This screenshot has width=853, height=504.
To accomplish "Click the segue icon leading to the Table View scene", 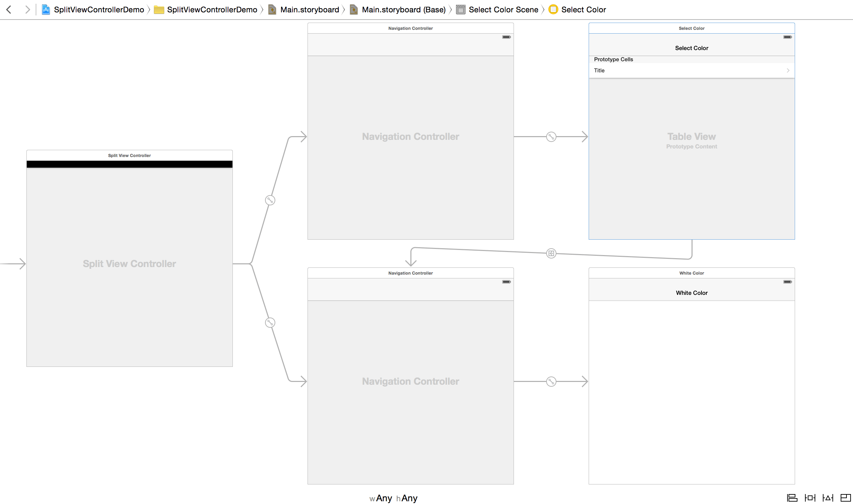I will pyautogui.click(x=551, y=137).
